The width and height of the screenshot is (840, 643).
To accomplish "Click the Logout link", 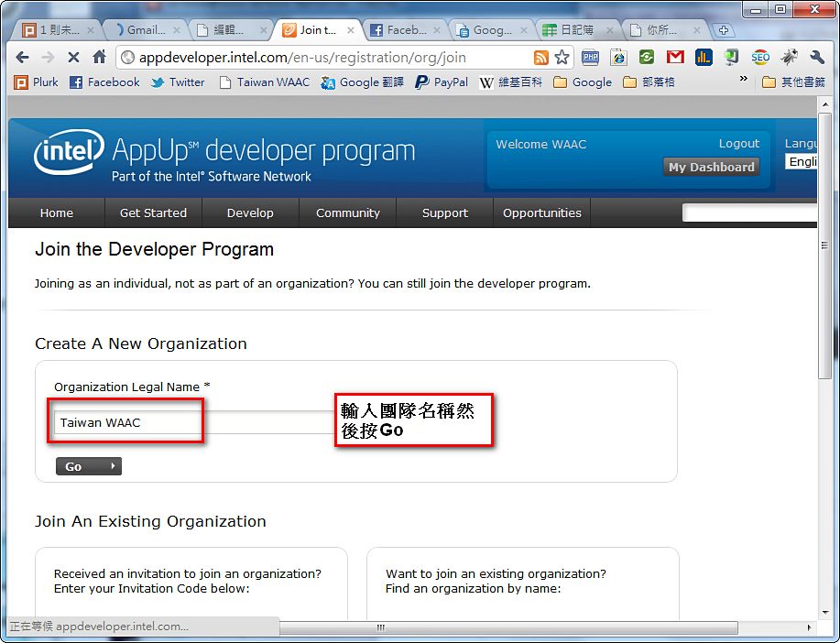I will pyautogui.click(x=738, y=144).
